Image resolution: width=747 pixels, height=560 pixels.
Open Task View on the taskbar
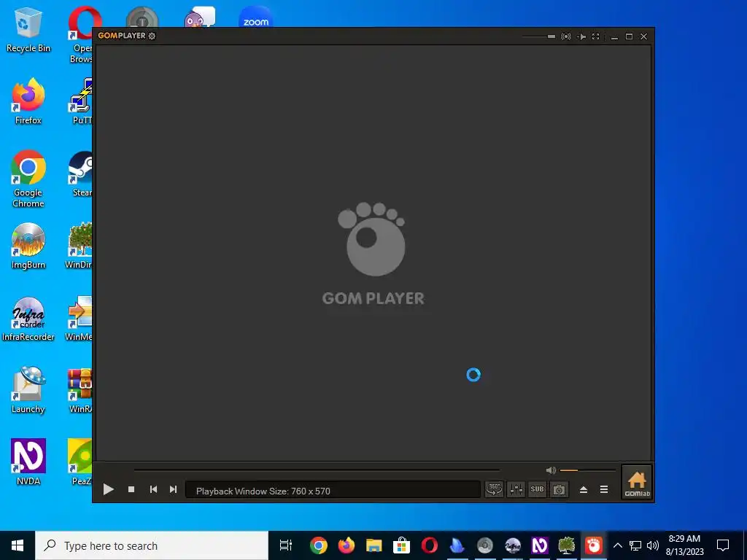click(x=286, y=545)
